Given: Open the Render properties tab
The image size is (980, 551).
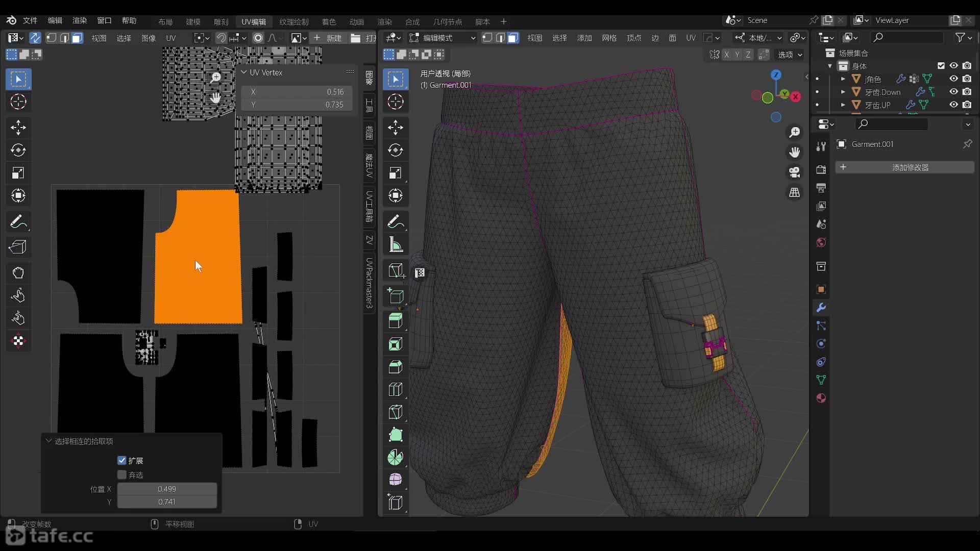Looking at the screenshot, I should click(x=821, y=170).
